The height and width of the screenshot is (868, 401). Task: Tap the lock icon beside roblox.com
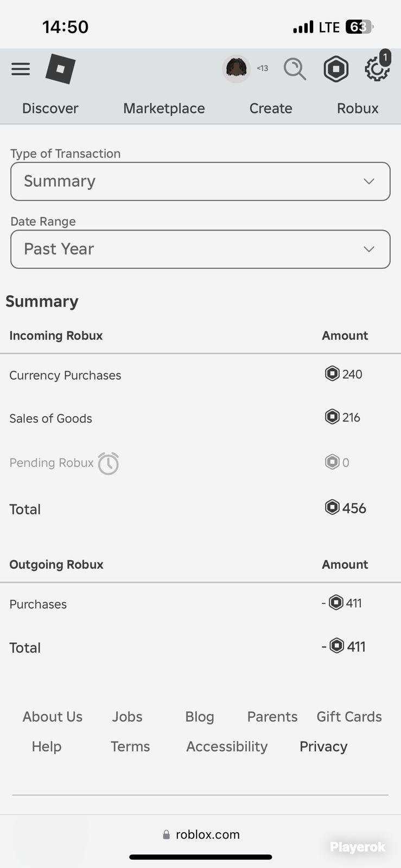tap(167, 834)
